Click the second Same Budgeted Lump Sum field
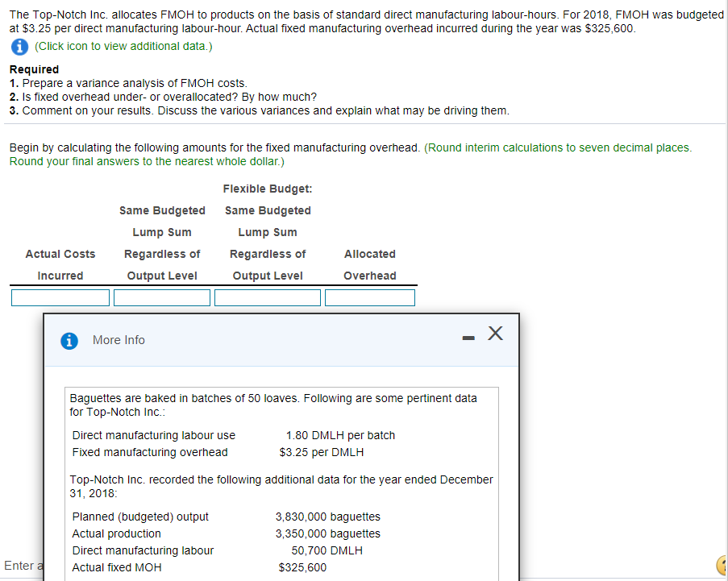The width and height of the screenshot is (728, 581). pos(267,297)
